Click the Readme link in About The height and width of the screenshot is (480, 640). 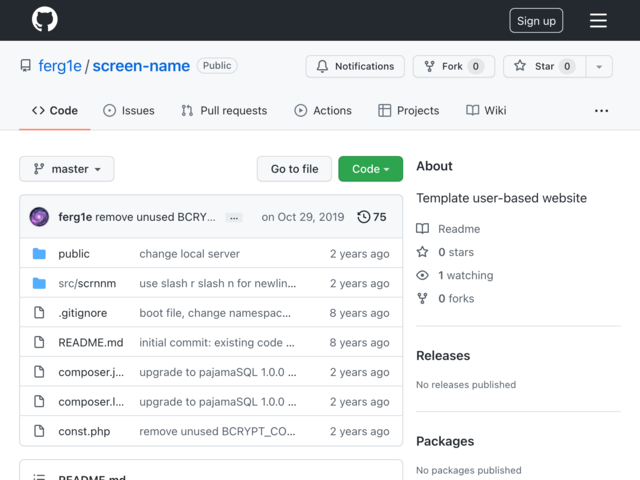[x=459, y=229]
